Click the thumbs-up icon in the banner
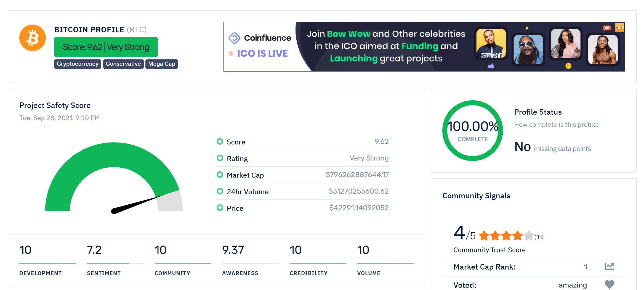The image size is (644, 290). click(491, 66)
